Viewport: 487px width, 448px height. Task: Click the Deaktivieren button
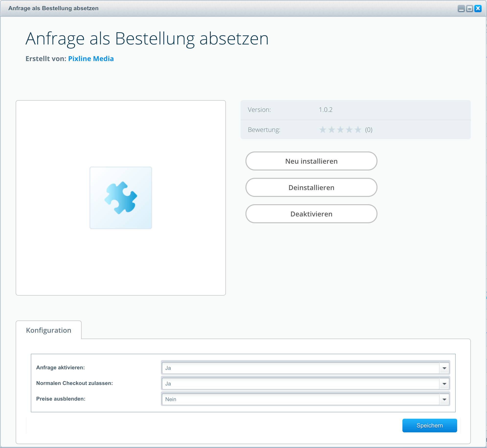(x=311, y=214)
